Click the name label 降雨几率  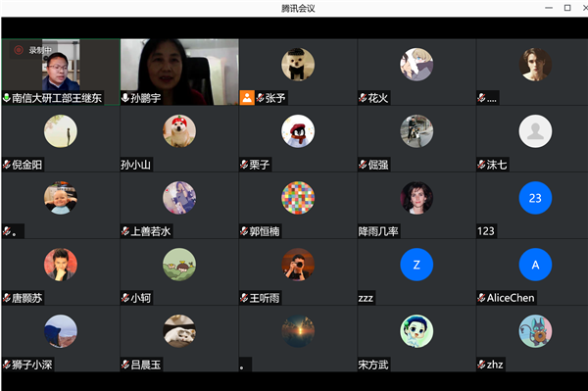tap(378, 231)
